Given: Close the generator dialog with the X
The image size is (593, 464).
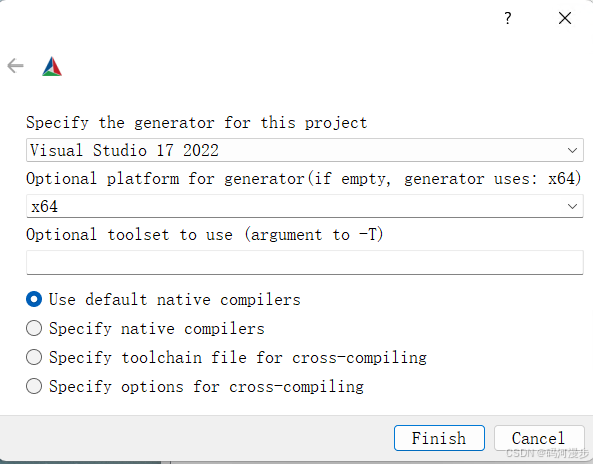Looking at the screenshot, I should 565,18.
